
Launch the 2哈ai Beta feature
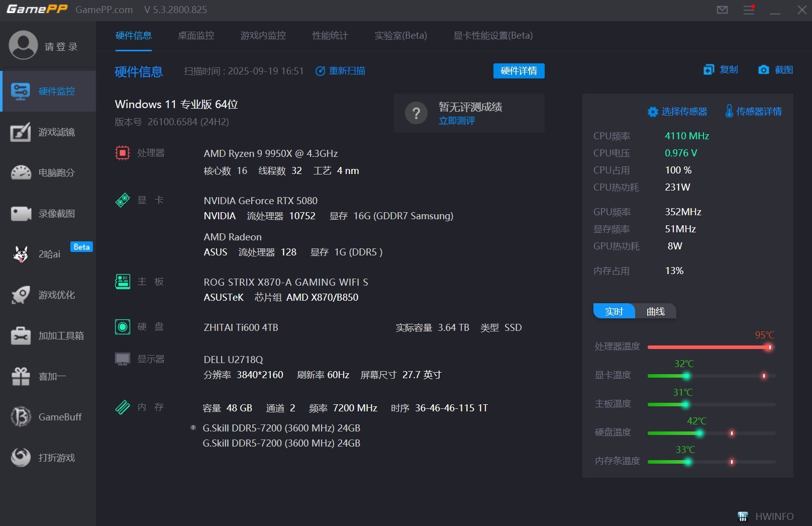tap(48, 254)
